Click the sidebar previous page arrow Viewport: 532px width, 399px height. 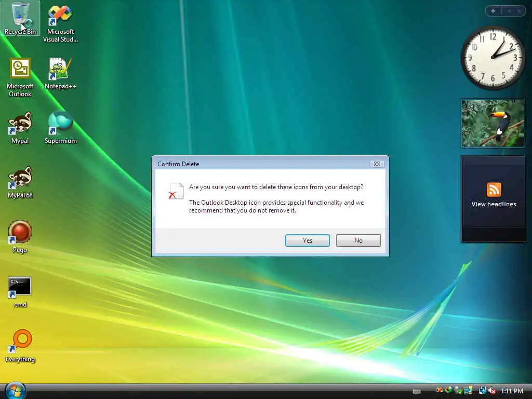(509, 11)
